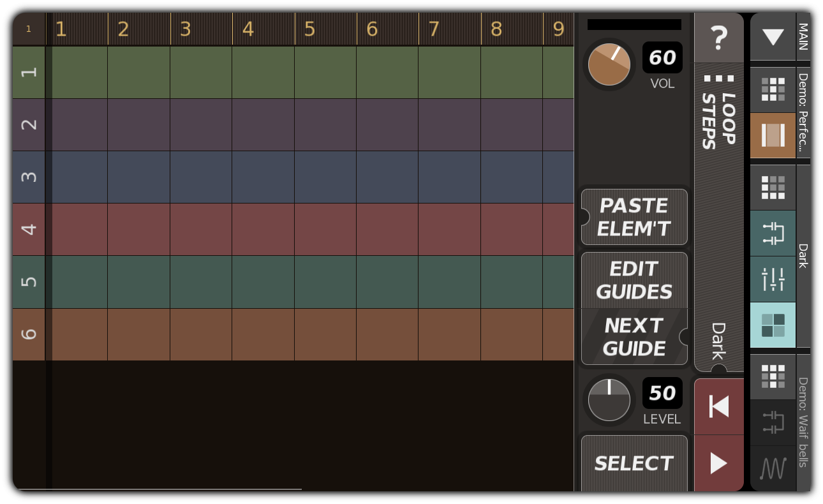Open the grid editor for Demo: Perfec project

coord(773,89)
